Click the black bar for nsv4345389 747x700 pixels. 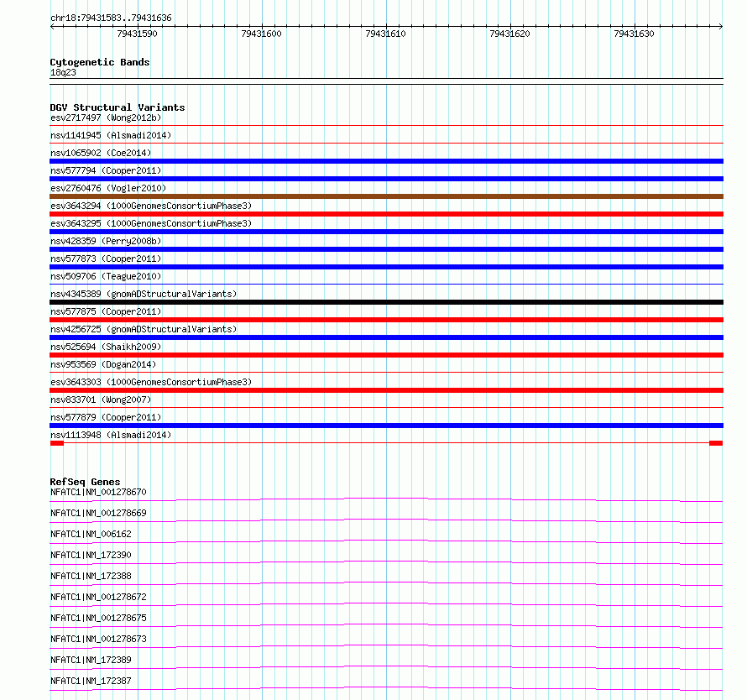click(x=386, y=302)
